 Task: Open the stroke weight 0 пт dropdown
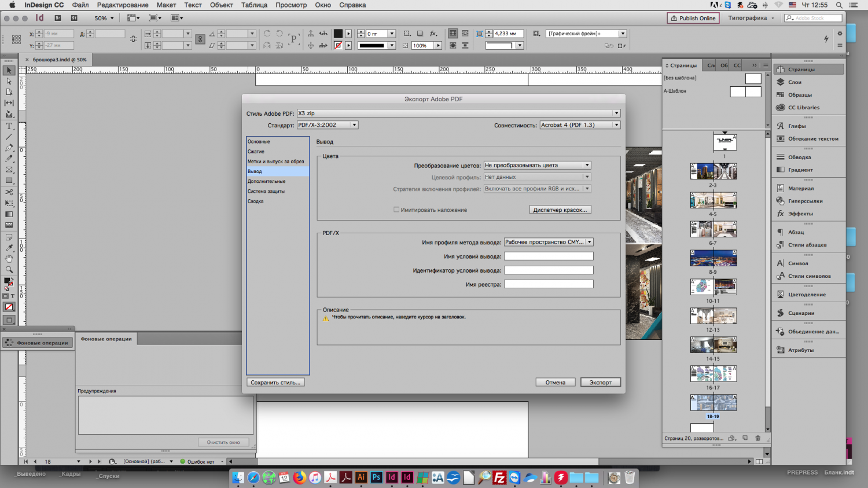tap(392, 34)
